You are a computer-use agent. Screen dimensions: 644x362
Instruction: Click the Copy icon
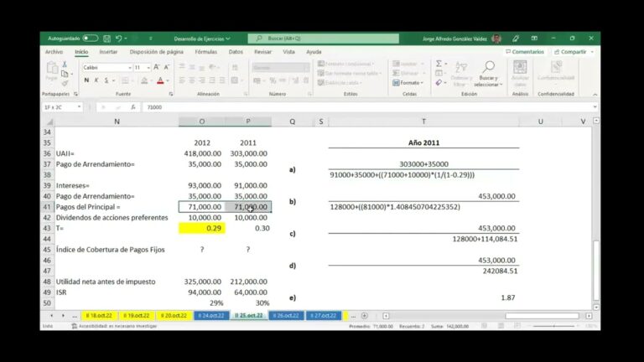coord(65,74)
